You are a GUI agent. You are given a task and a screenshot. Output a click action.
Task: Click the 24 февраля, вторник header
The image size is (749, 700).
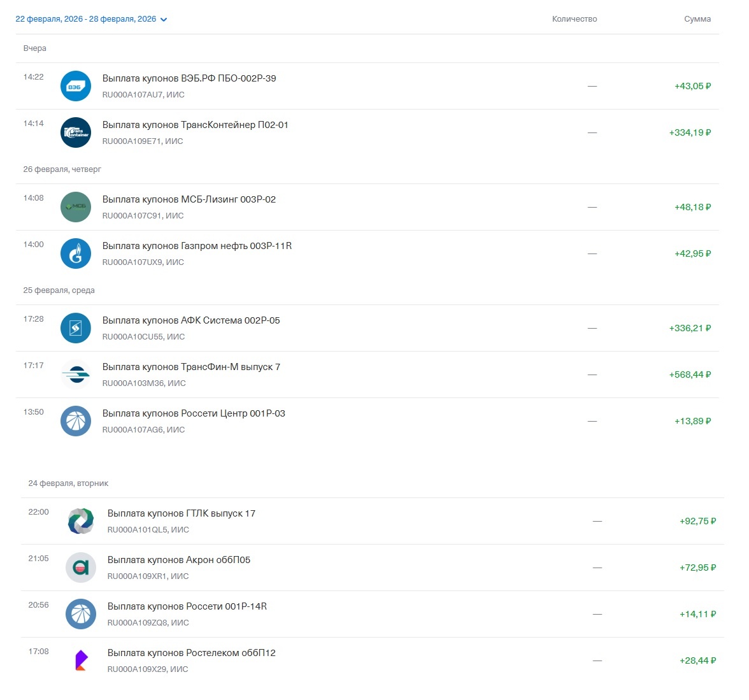68,483
